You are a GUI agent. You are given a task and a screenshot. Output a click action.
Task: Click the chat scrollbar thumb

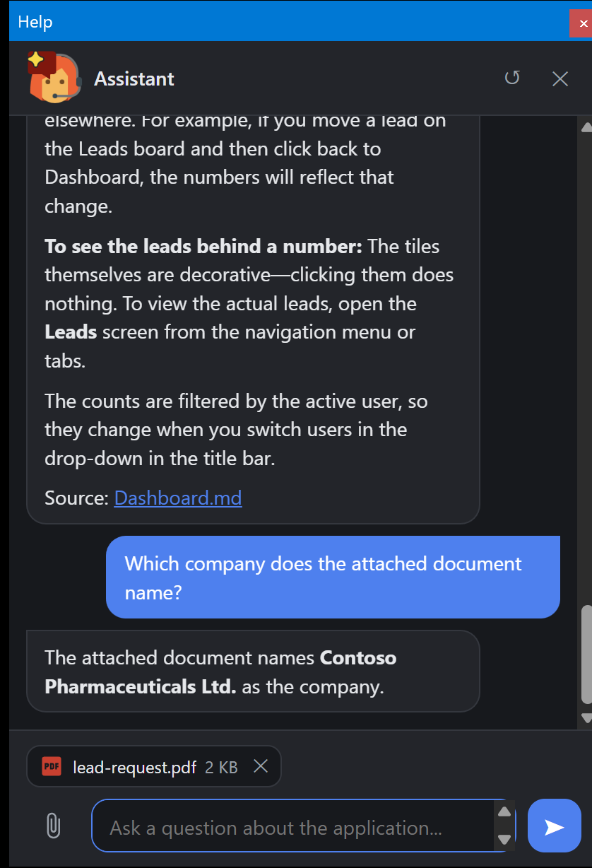point(586,655)
